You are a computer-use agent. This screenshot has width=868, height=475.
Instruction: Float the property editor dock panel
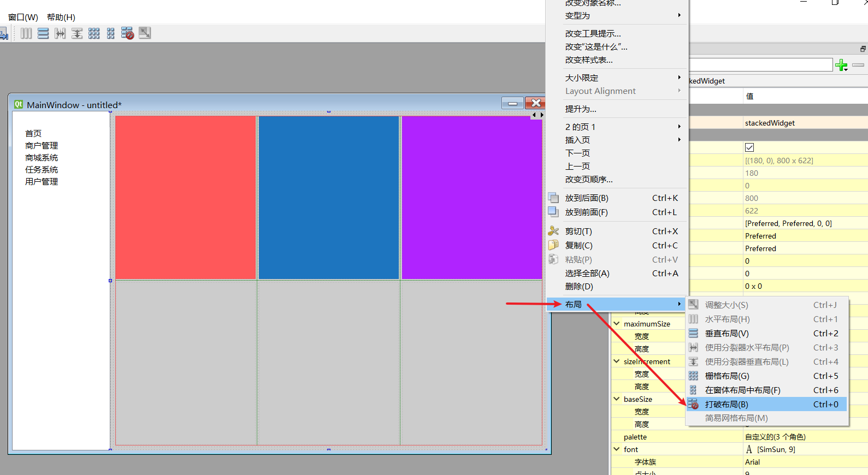point(863,49)
